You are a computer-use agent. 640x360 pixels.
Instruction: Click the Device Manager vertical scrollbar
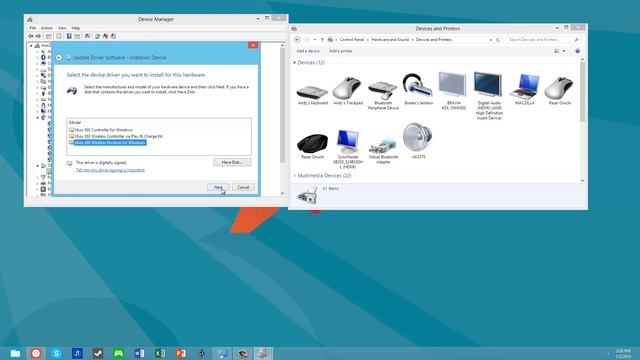tap(282, 106)
